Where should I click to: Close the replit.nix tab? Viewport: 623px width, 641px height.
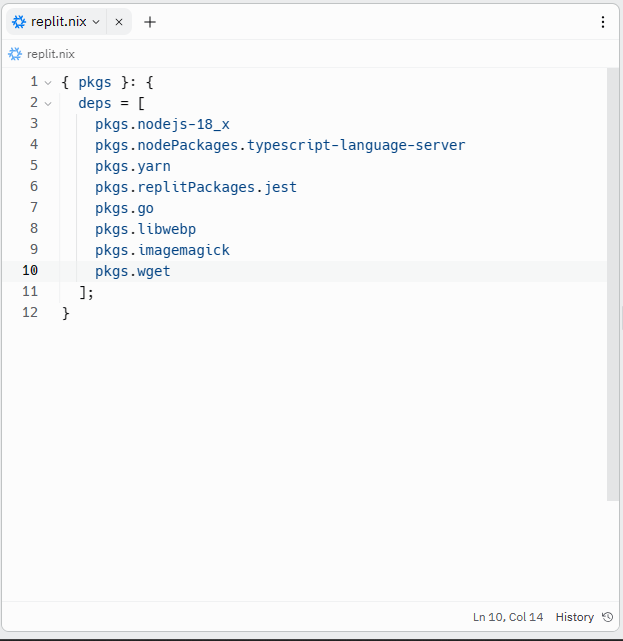[119, 22]
